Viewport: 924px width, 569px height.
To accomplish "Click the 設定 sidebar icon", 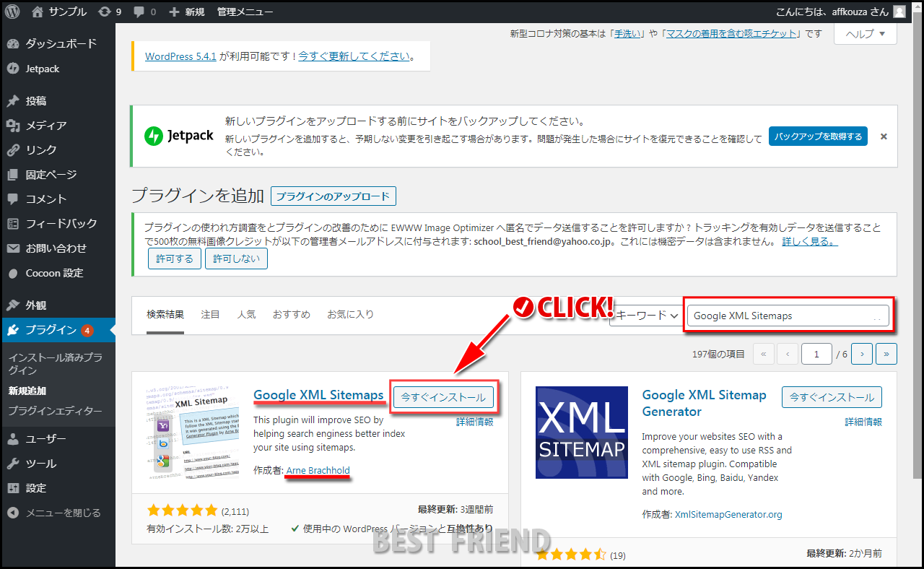I will (12, 488).
